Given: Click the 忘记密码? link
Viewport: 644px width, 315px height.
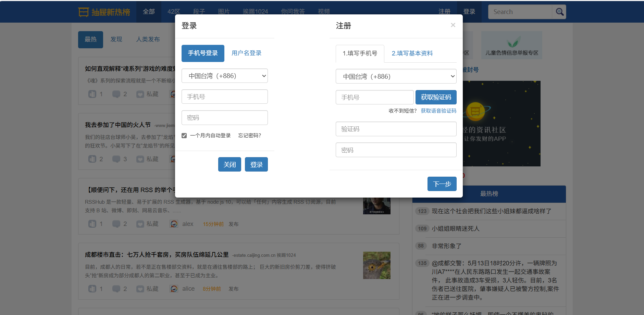Looking at the screenshot, I should click(x=249, y=136).
